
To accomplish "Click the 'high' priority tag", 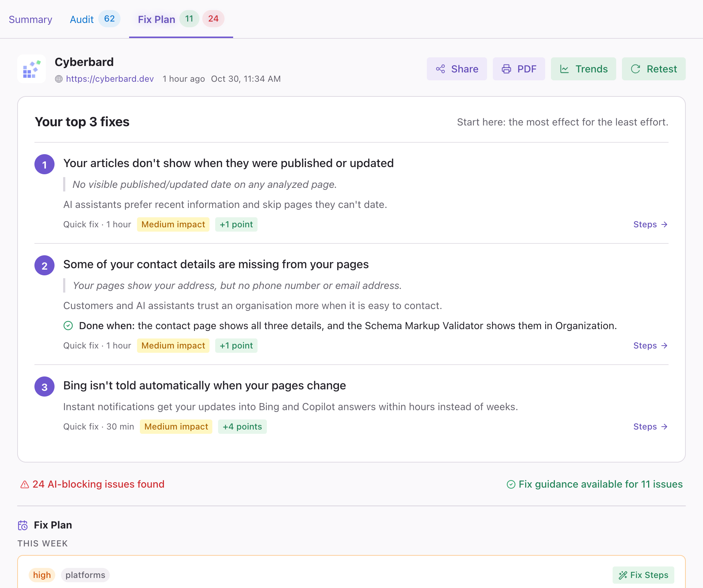I will (x=42, y=575).
